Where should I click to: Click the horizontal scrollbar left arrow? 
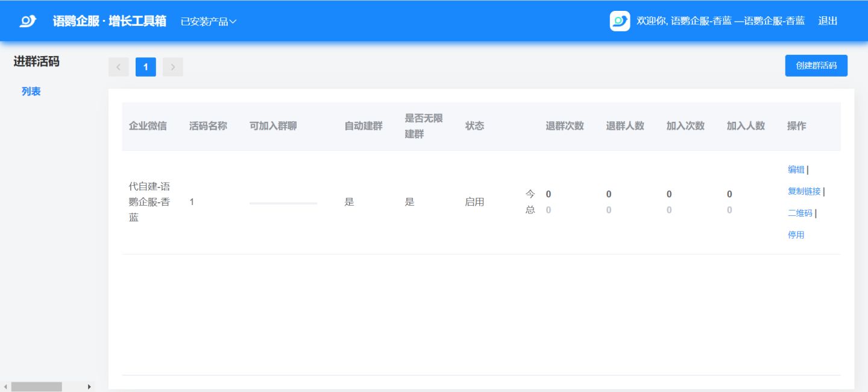pyautogui.click(x=5, y=387)
